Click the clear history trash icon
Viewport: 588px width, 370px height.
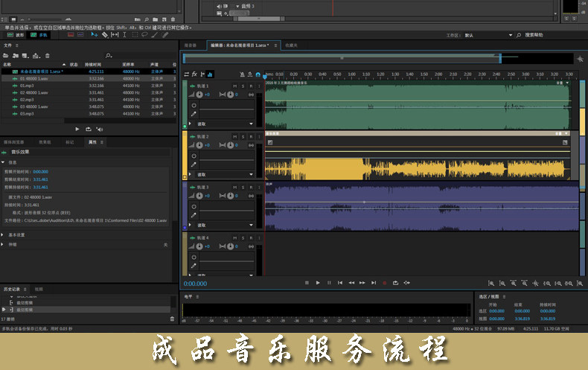point(172,319)
